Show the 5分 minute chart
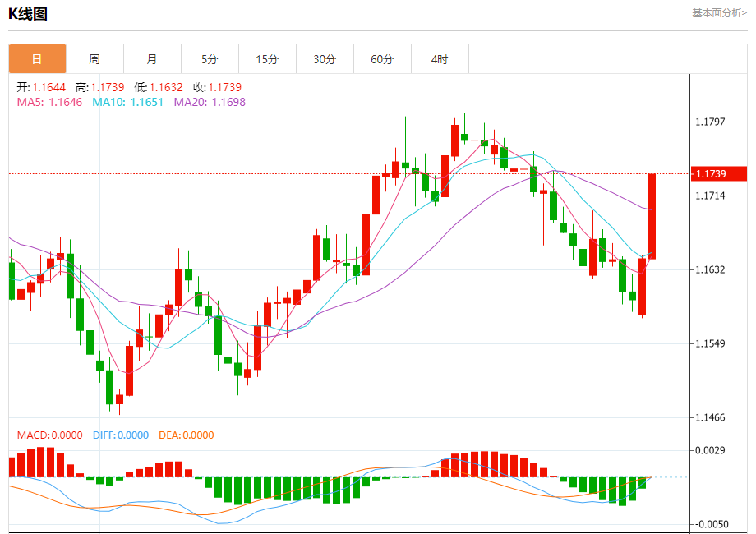The image size is (756, 534). click(x=210, y=59)
